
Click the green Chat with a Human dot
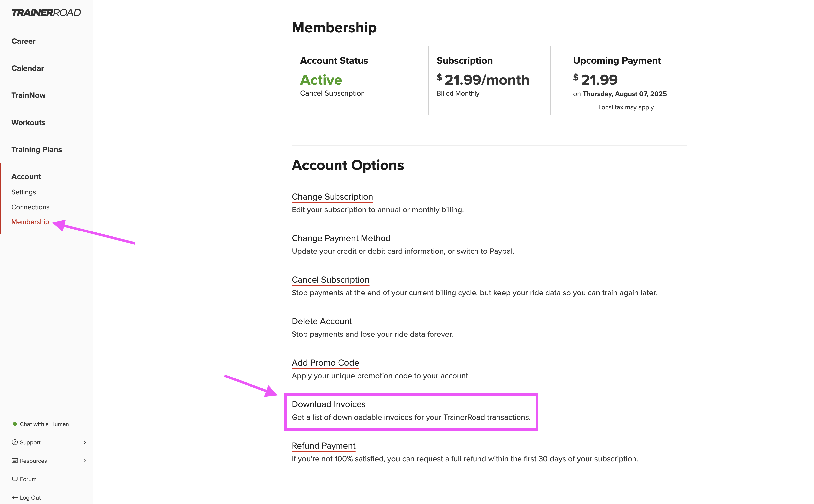pyautogui.click(x=15, y=424)
